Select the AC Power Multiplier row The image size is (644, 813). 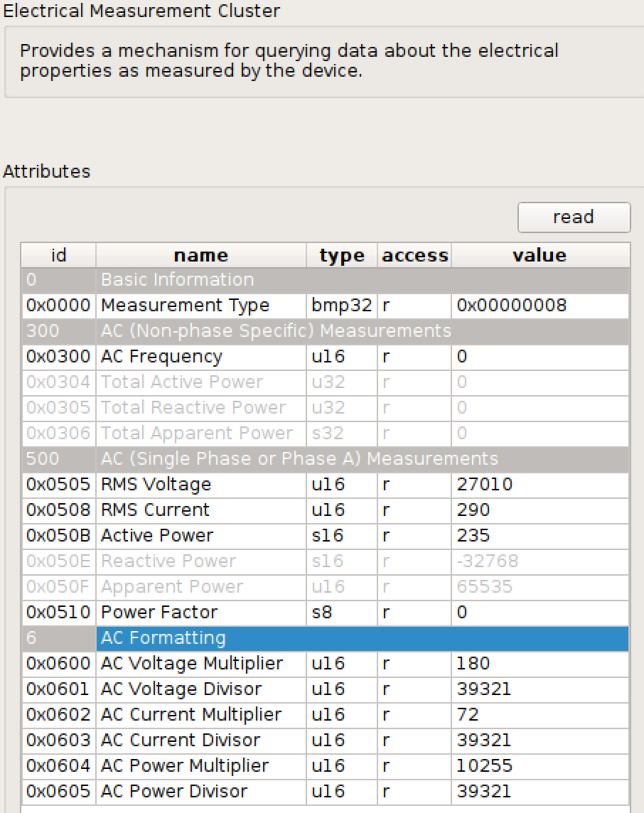tap(325, 766)
